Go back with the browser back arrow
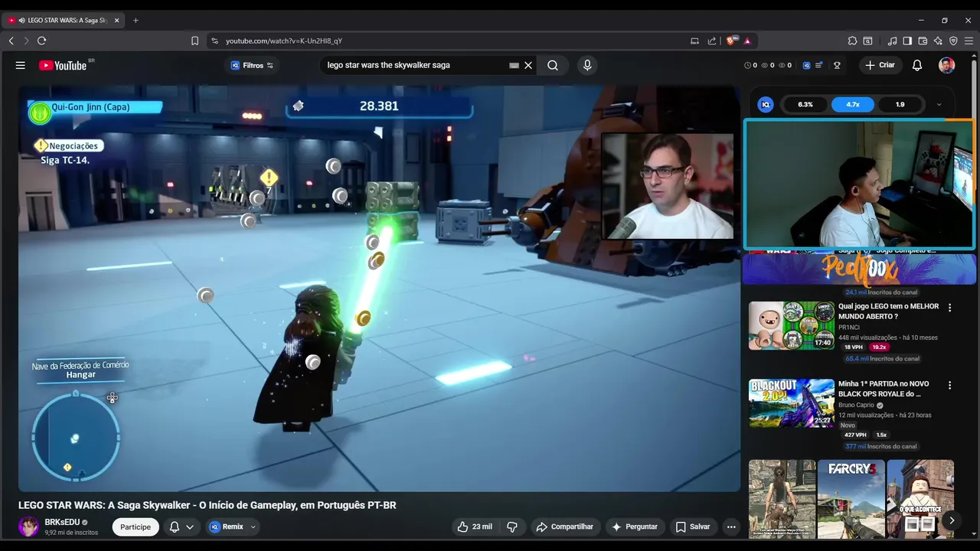The height and width of the screenshot is (551, 980). (x=11, y=41)
